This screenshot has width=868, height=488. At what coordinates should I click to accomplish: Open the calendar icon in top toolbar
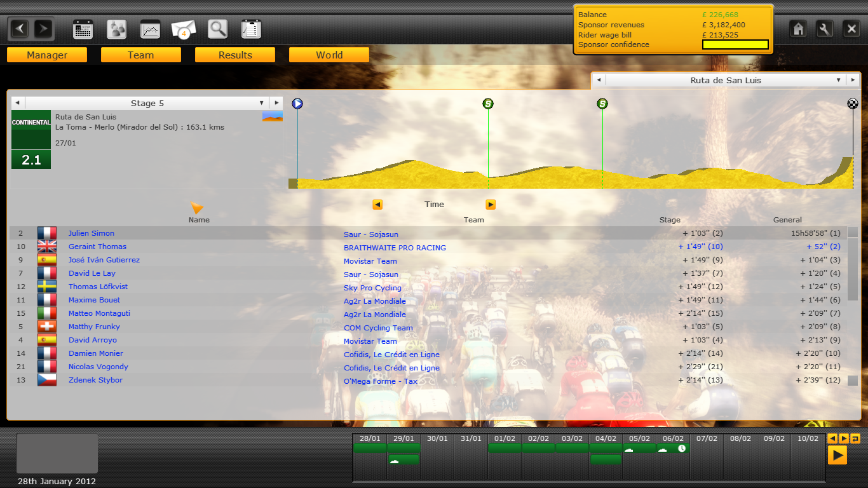pyautogui.click(x=83, y=29)
